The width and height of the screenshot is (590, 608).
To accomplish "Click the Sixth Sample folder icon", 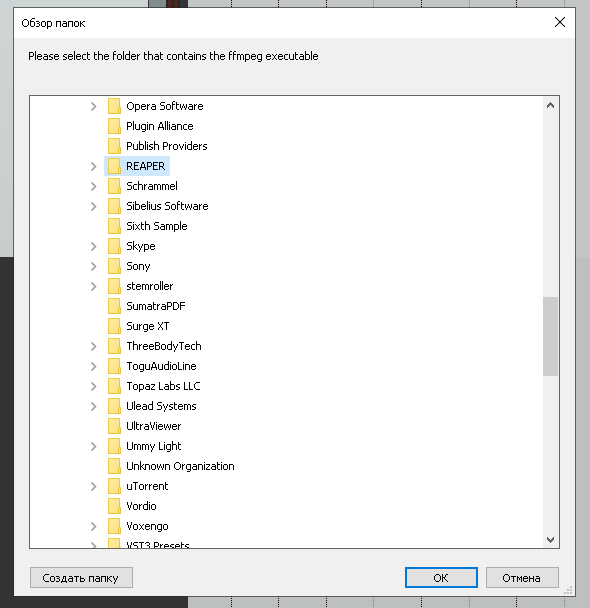I will [114, 226].
